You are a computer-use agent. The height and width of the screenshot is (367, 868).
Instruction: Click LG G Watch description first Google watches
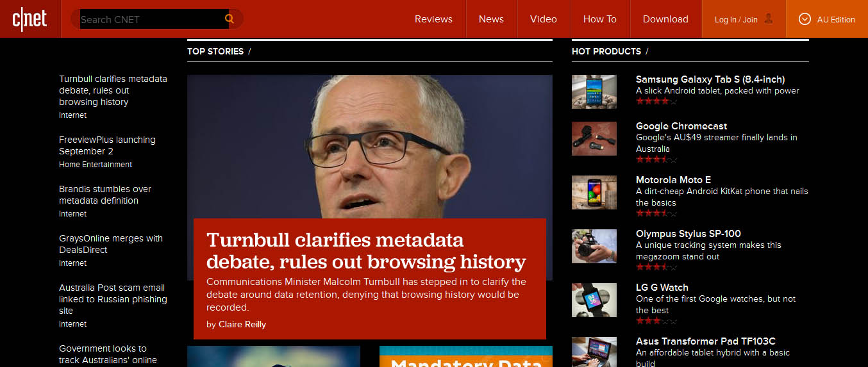716,305
